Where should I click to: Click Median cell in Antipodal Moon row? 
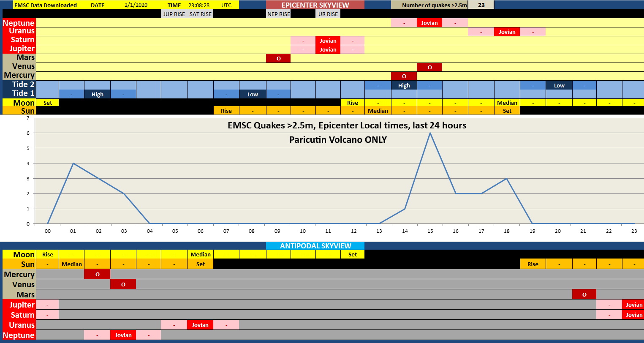(201, 254)
